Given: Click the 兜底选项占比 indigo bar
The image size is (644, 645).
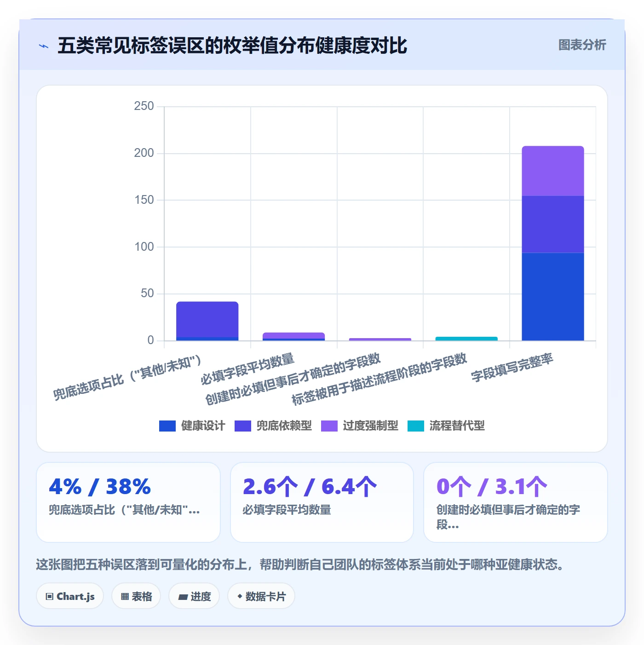Looking at the screenshot, I should click(207, 319).
